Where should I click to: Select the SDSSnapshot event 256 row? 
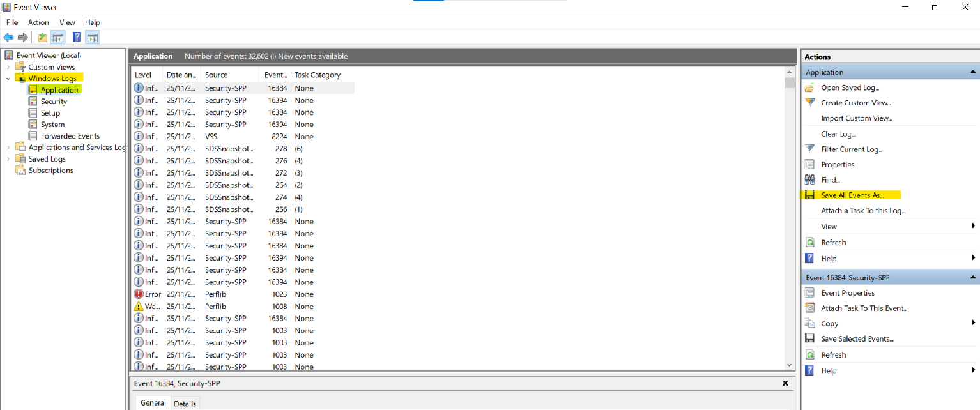coord(243,209)
